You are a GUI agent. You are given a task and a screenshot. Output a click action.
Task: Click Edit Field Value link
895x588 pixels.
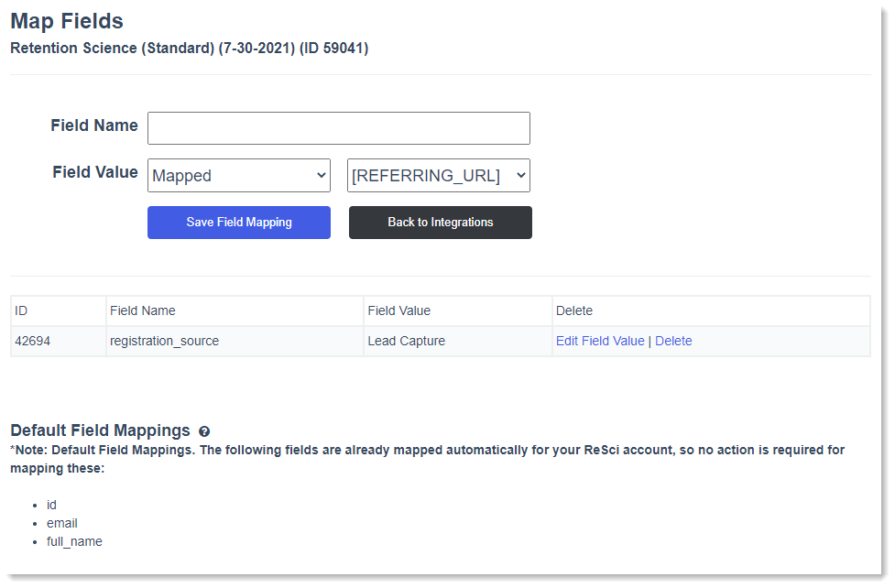pyautogui.click(x=600, y=341)
